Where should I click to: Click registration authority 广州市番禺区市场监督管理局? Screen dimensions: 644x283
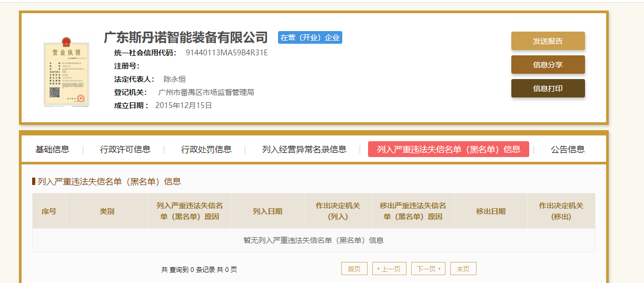206,92
